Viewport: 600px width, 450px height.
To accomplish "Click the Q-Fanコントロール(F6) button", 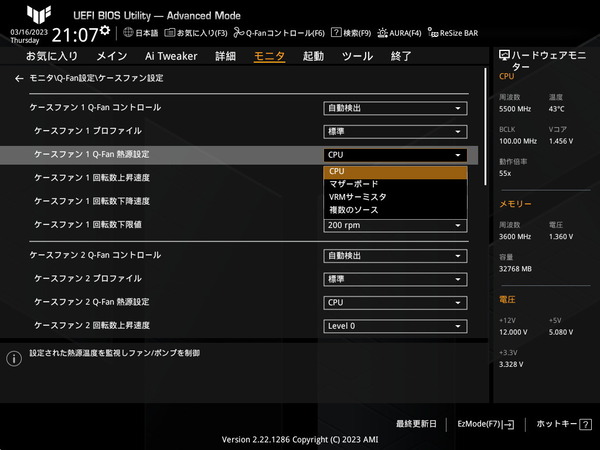I will click(x=279, y=33).
